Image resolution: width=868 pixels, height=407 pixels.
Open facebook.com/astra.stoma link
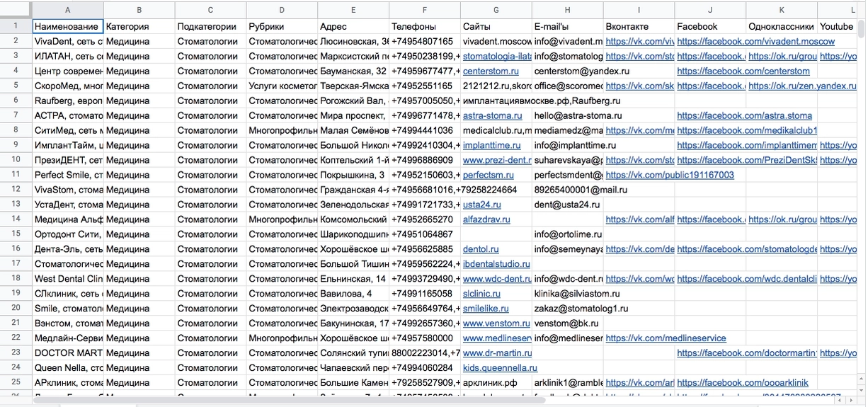[x=745, y=115]
